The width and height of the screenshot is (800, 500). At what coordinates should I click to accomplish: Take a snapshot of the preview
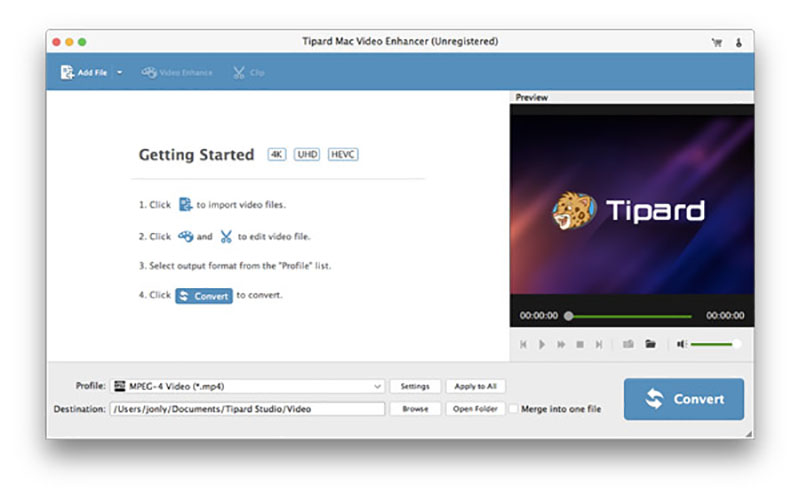click(628, 344)
